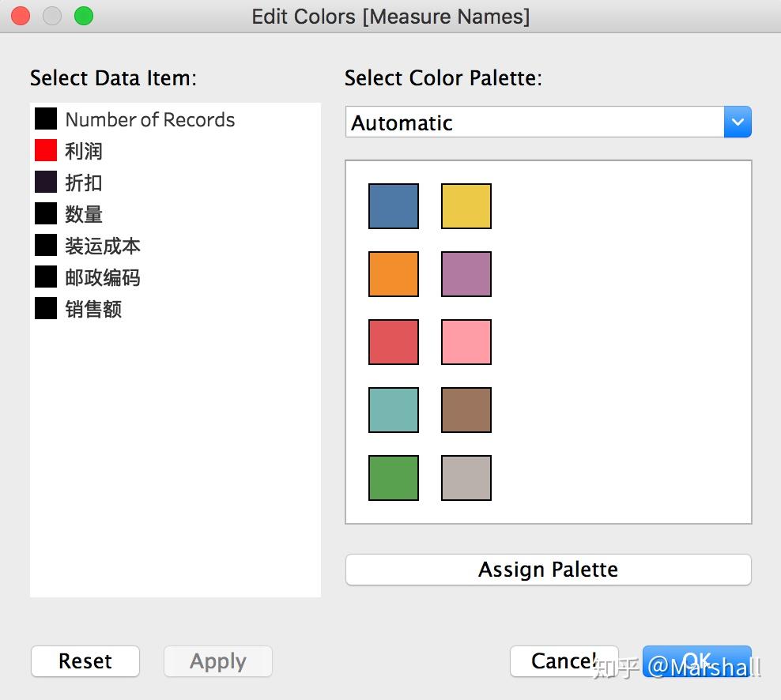This screenshot has height=700, width=781.
Task: Click the teal palette color swatch
Action: click(x=394, y=410)
